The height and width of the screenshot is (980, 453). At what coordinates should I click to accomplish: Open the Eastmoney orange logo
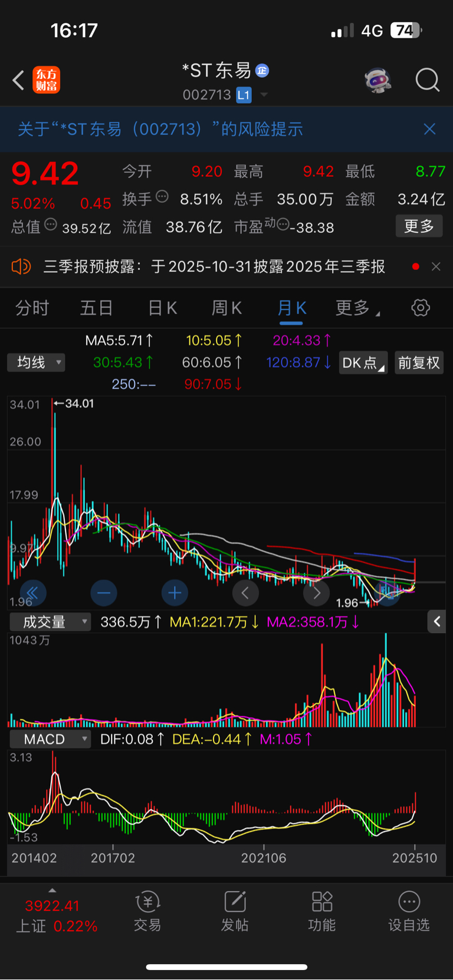[x=47, y=80]
